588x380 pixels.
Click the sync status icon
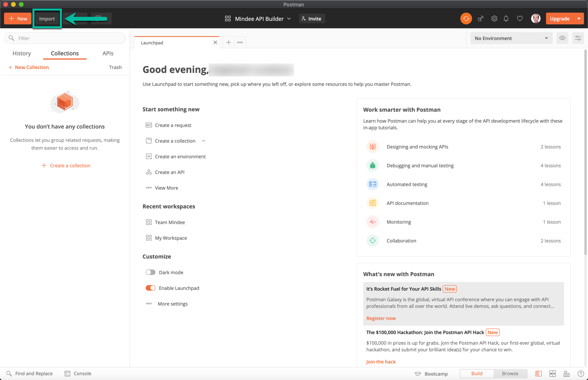466,18
